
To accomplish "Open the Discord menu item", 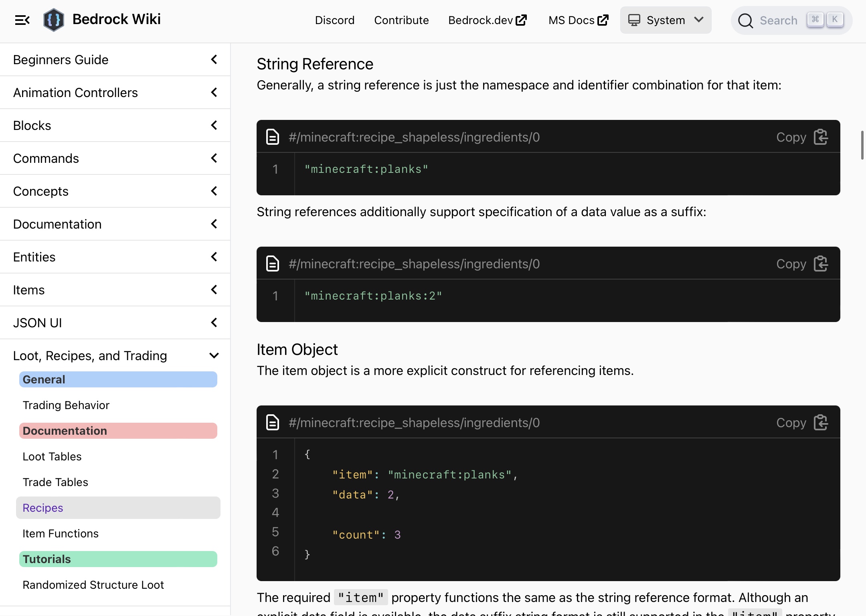I will [335, 20].
